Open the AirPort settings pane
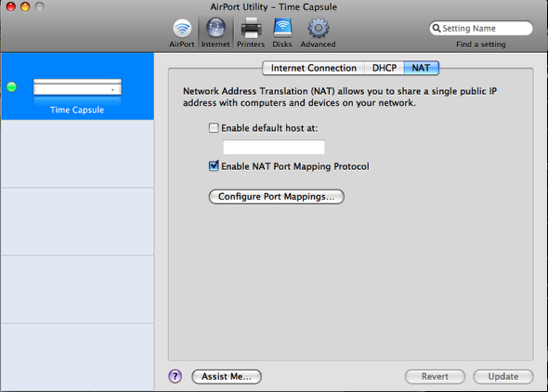Viewport: 548px width, 392px height. point(182,33)
